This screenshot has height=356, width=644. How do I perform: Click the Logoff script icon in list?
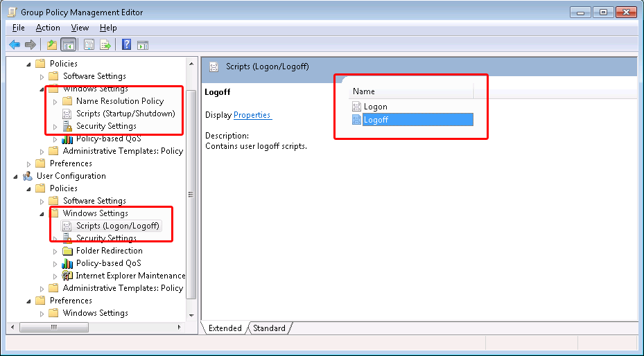pos(356,120)
